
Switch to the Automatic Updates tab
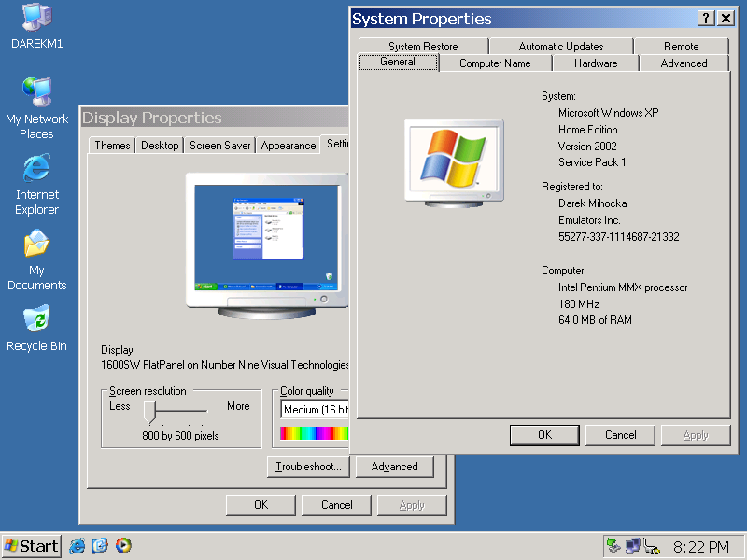click(561, 46)
